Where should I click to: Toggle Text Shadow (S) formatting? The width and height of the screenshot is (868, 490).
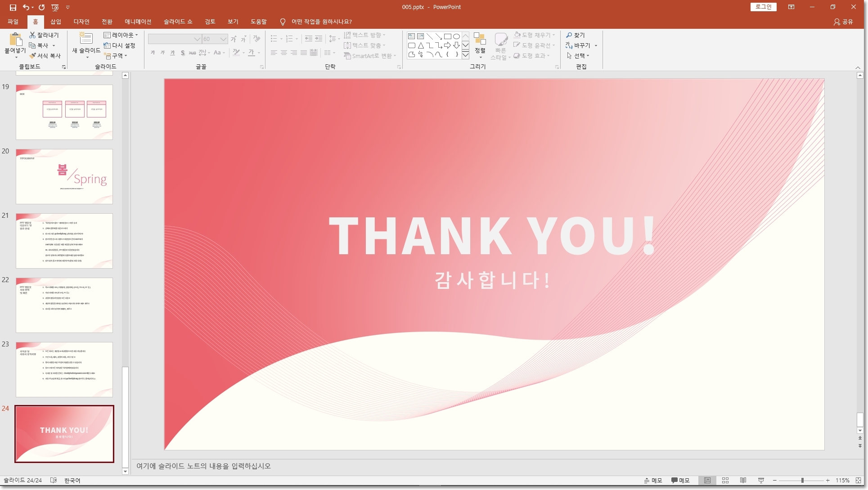tap(182, 53)
